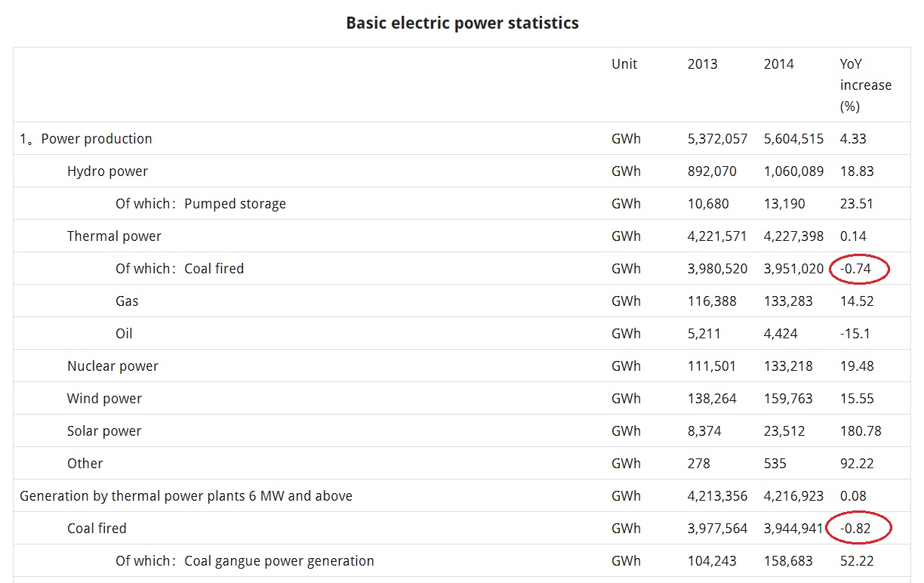Image resolution: width=924 pixels, height=583 pixels.
Task: Click the Oil row's -15.1 value
Action: point(856,334)
